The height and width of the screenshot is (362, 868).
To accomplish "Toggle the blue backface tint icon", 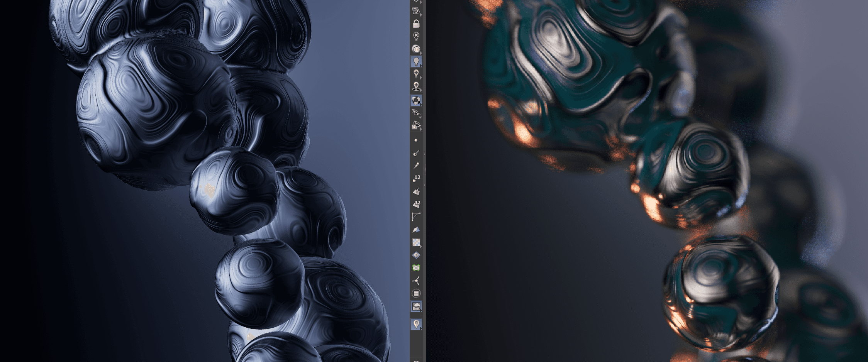I will (x=416, y=230).
